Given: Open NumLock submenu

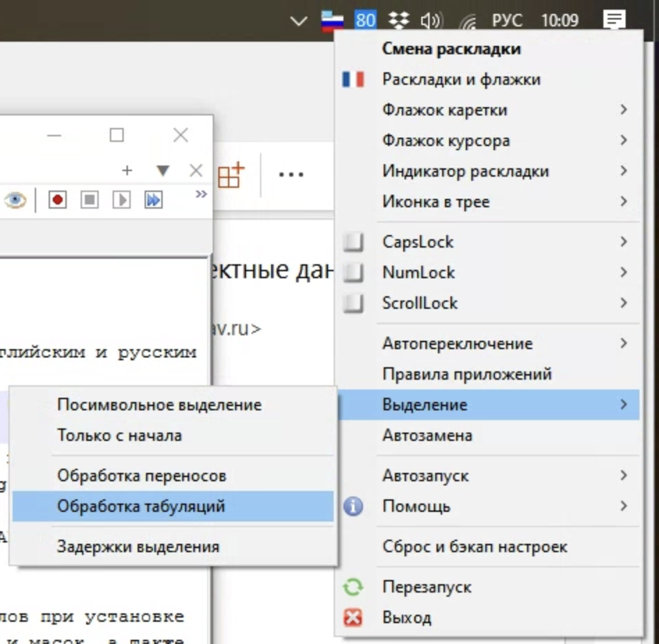Looking at the screenshot, I should (489, 273).
